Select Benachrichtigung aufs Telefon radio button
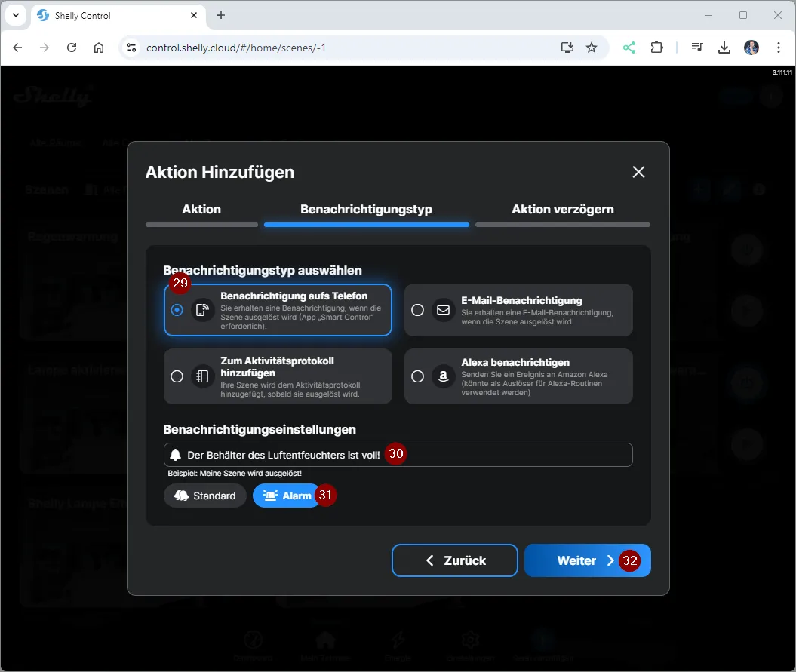 point(177,310)
